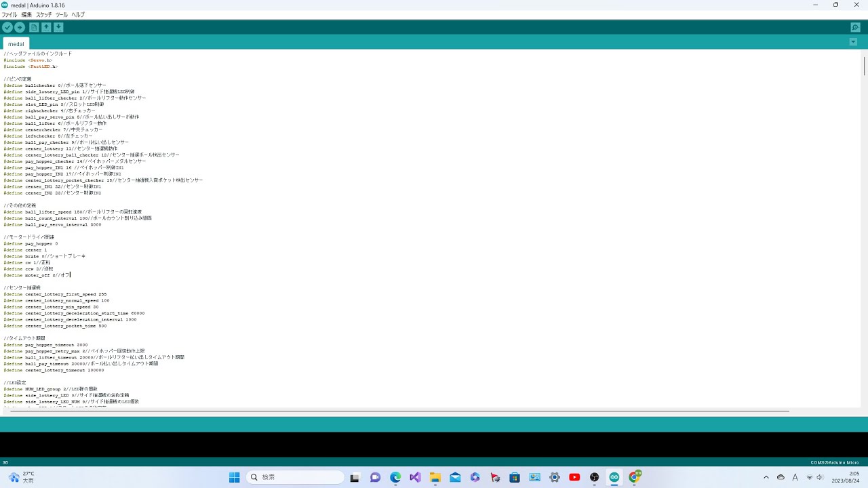The height and width of the screenshot is (488, 868).
Task: Open File Explorer from the taskbar
Action: pos(435,477)
